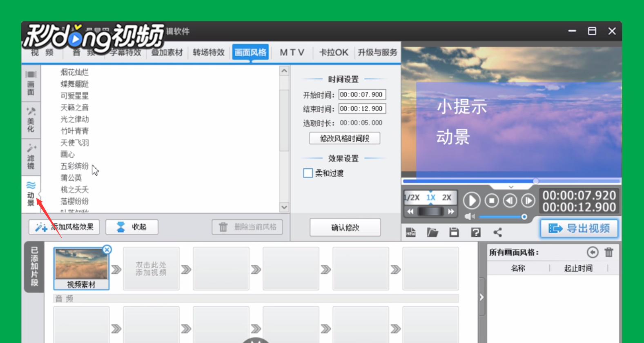Viewport: 644px width, 343px height.
Task: Set playback speed to 1/2X
Action: point(412,197)
